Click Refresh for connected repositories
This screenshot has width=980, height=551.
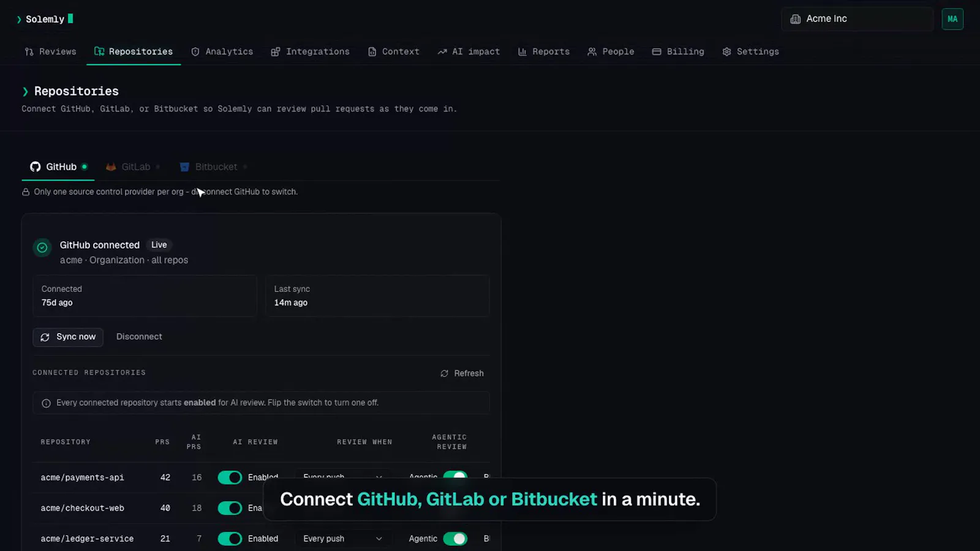click(462, 373)
